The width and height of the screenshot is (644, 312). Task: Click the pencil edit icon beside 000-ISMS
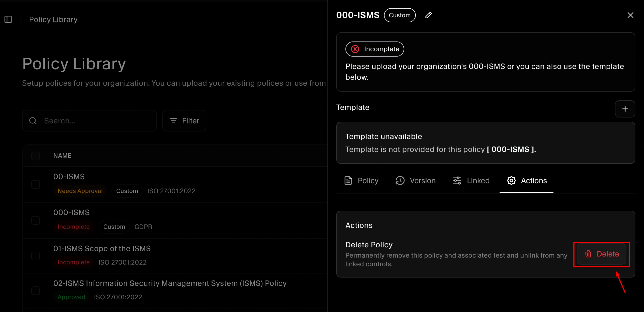click(x=428, y=15)
